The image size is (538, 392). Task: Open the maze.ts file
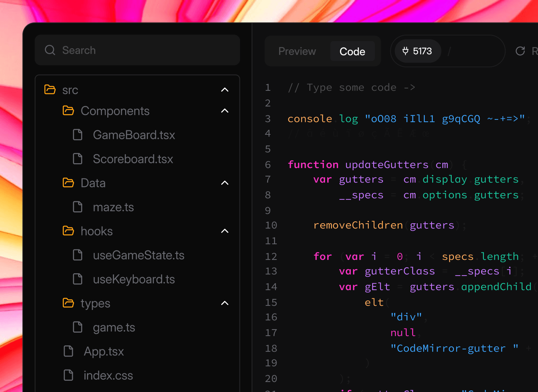[x=113, y=207]
